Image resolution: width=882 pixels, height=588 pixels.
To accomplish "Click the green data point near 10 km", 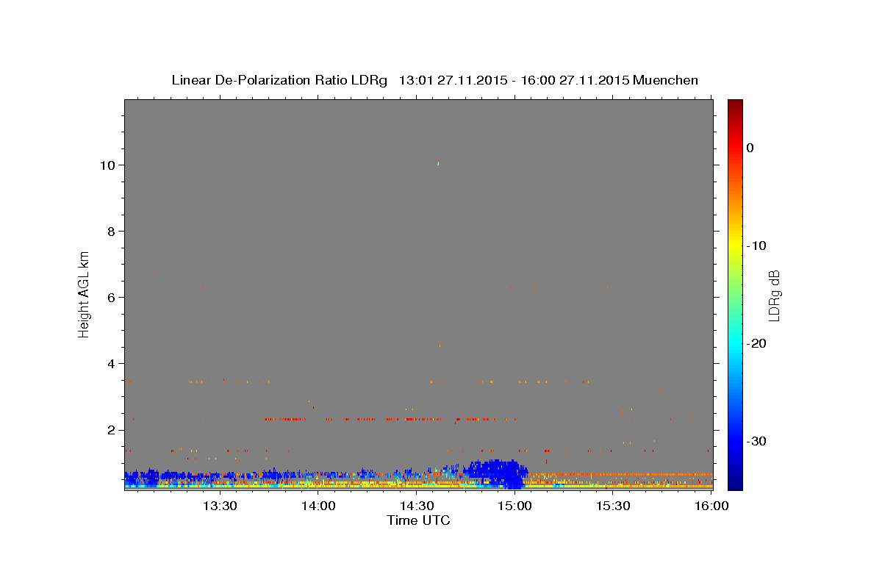I will point(438,163).
